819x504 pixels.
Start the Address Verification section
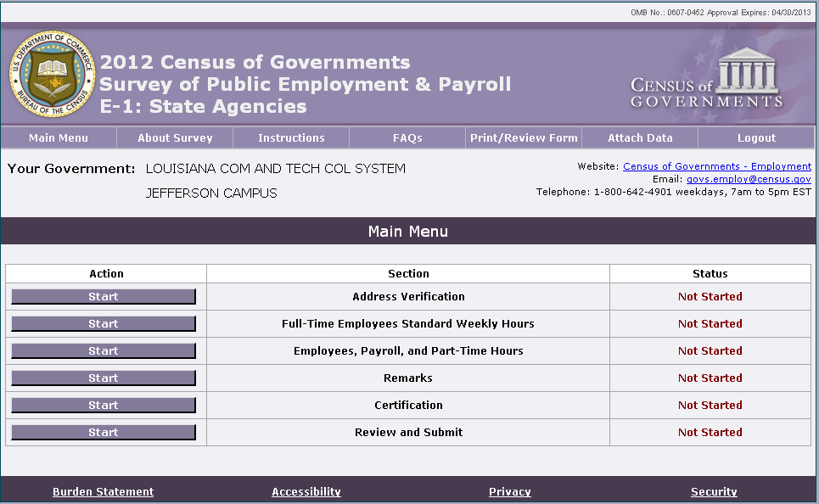click(104, 297)
